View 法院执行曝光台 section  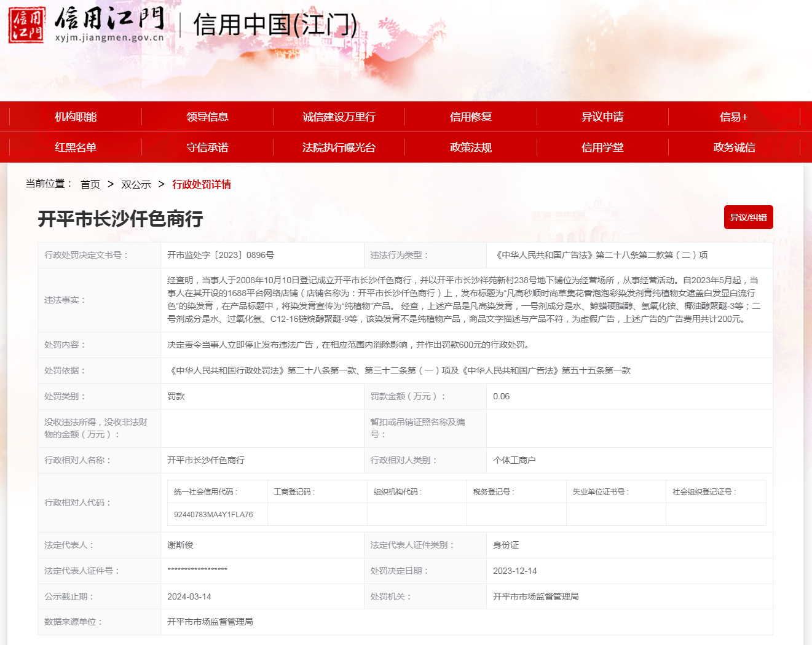coord(339,147)
